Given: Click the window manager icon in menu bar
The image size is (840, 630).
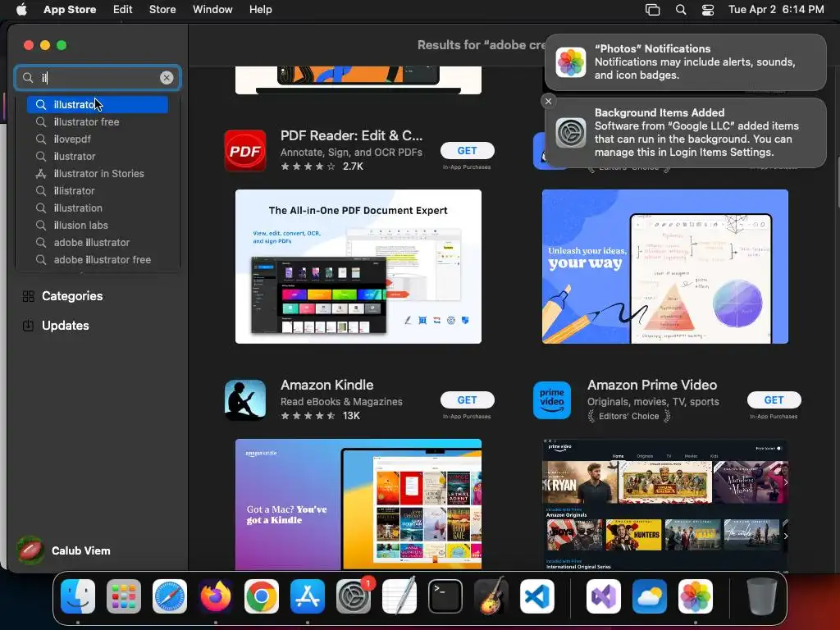Looking at the screenshot, I should point(652,10).
